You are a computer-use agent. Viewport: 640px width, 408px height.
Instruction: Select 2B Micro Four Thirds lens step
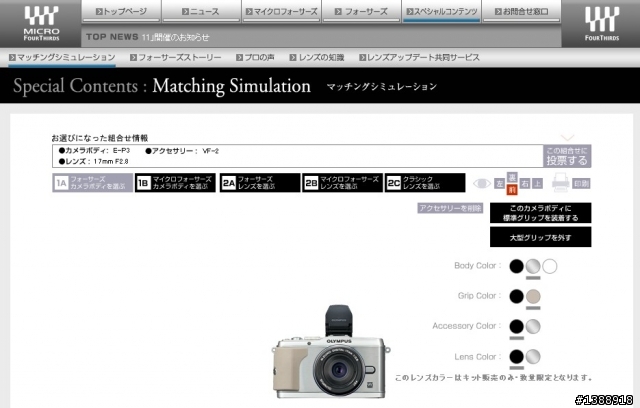coord(342,183)
